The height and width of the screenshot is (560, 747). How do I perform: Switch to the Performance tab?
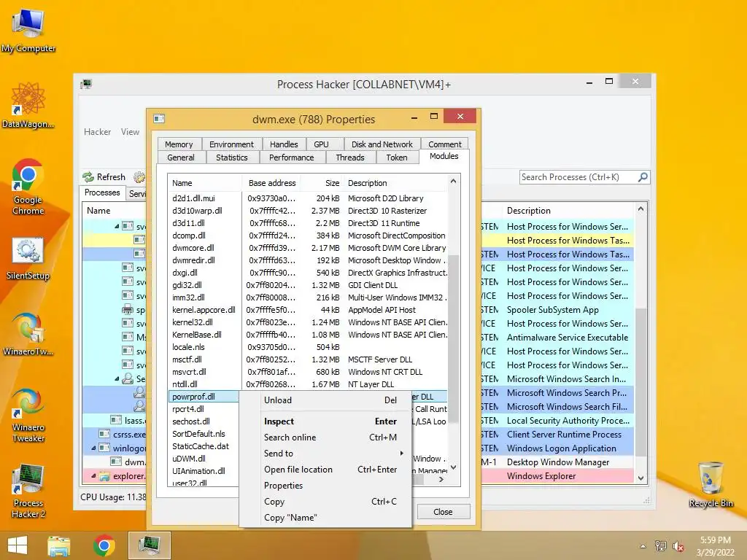292,157
